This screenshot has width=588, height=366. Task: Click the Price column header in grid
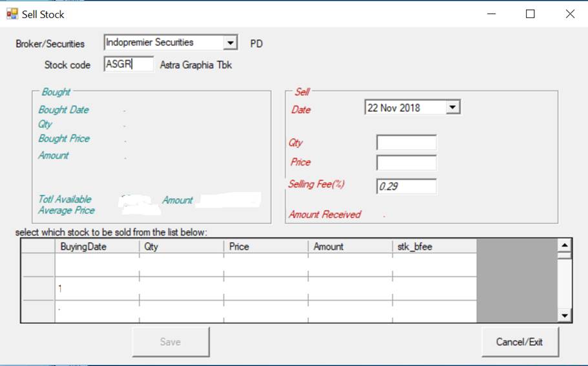coord(266,246)
